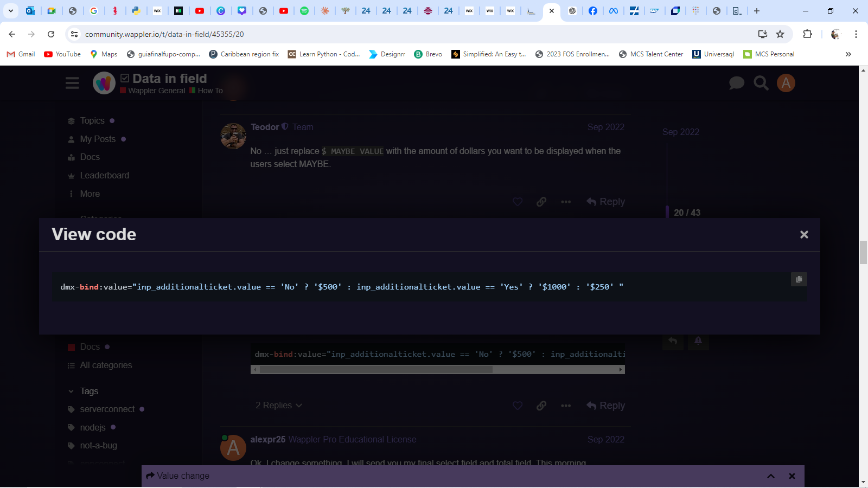Reload the current page
Screen dimensions: 868x488
51,34
